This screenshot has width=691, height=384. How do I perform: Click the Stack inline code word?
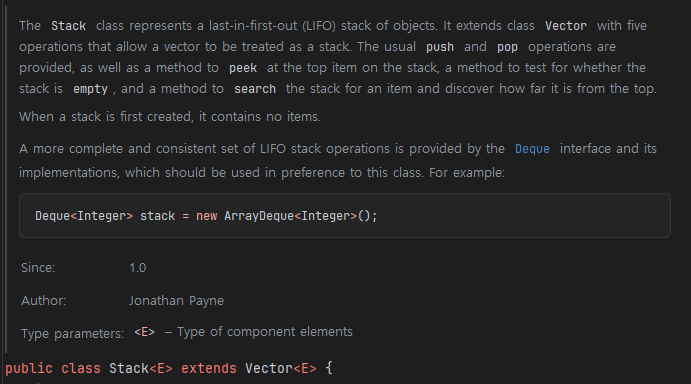(x=68, y=26)
